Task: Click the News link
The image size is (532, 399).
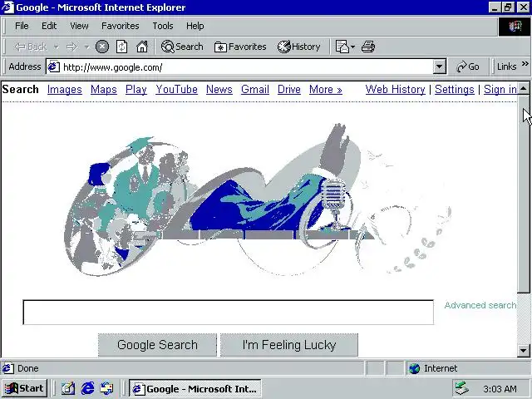Action: point(219,89)
